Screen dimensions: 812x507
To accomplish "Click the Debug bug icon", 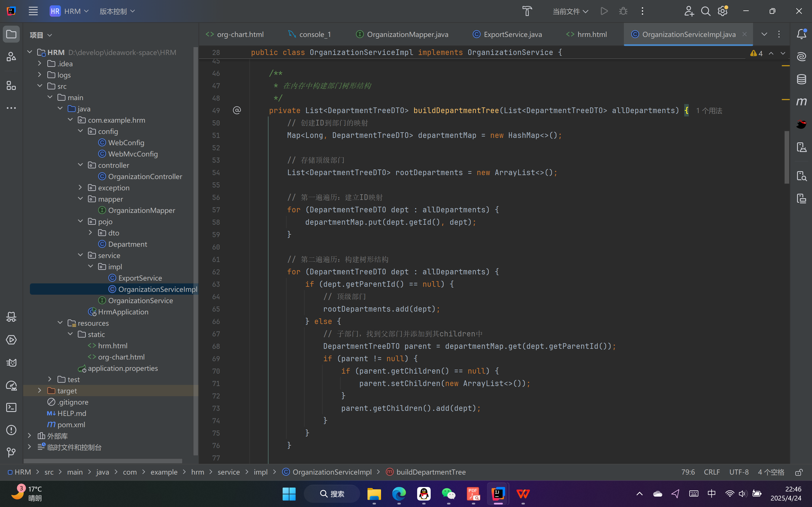I will [x=623, y=11].
